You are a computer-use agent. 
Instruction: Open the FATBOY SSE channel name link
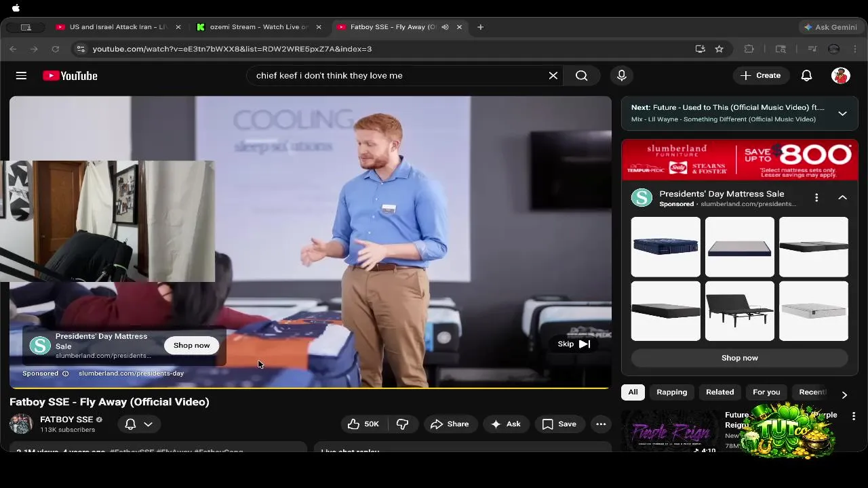click(x=66, y=420)
